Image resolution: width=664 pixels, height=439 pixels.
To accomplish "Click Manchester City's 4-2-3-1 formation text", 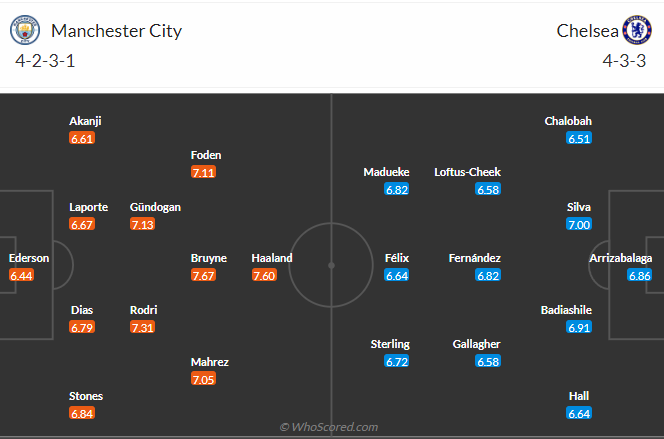I will click(45, 60).
